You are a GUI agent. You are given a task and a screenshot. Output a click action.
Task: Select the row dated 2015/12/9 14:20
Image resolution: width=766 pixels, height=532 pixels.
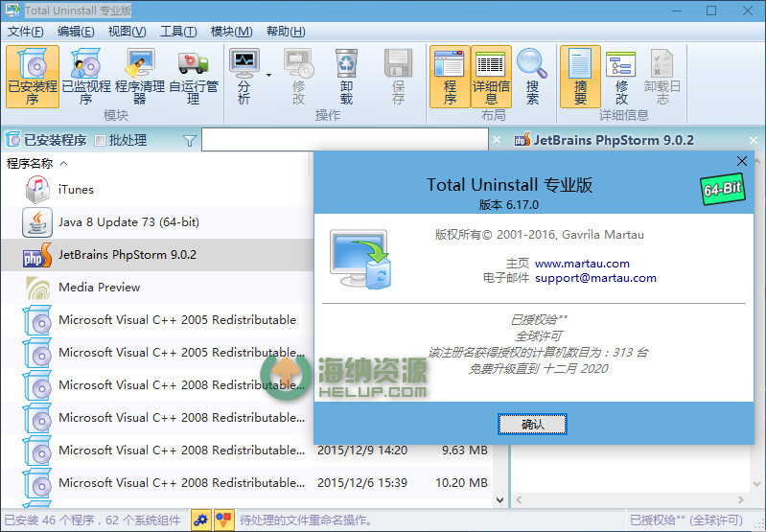click(246, 451)
